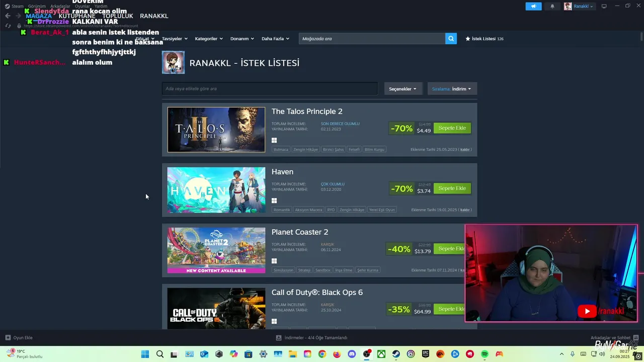This screenshot has height=362, width=644.
Task: Open the Haven title link
Action: 282,172
